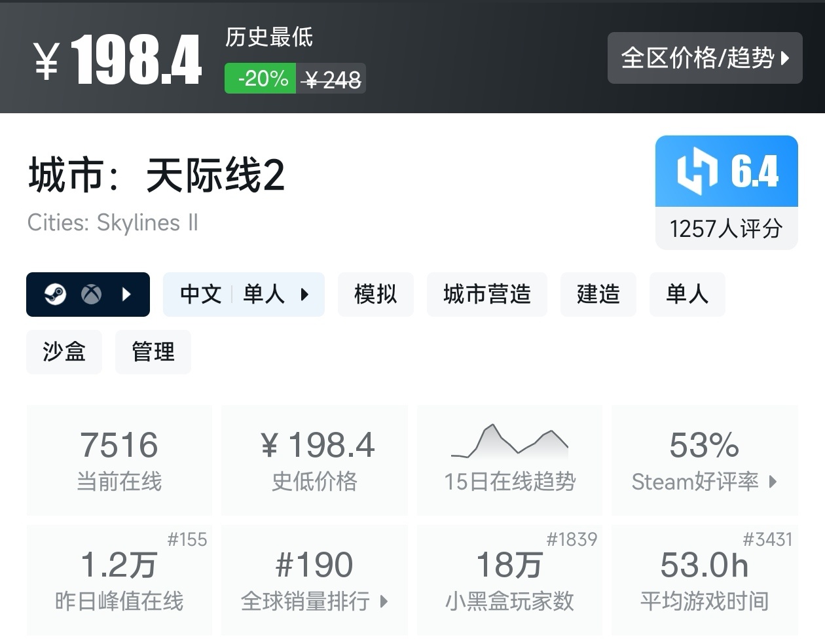This screenshot has height=644, width=825.
Task: Click the #155 peak ranking label
Action: (187, 539)
